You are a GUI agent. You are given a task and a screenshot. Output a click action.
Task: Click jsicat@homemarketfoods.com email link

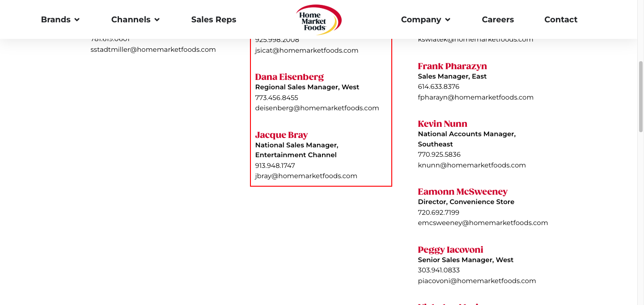coord(306,50)
